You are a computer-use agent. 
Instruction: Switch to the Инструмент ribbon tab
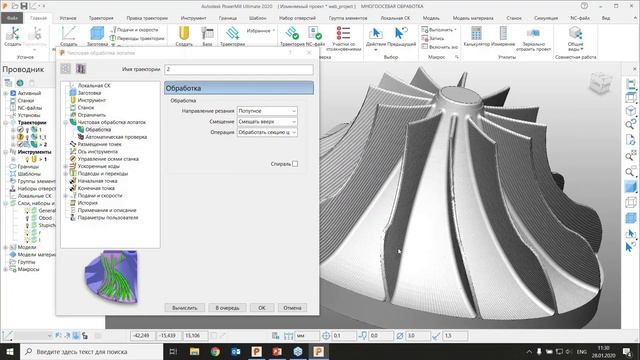click(193, 18)
